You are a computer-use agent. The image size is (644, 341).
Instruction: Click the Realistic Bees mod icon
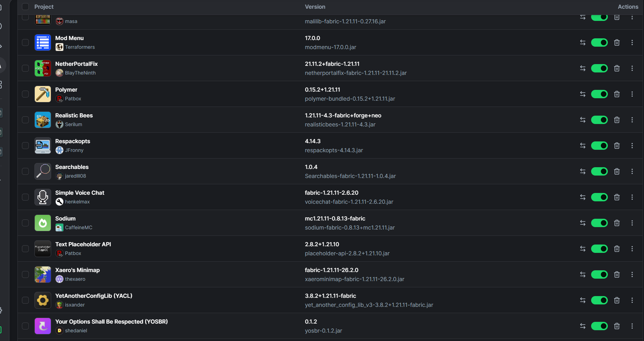point(43,120)
